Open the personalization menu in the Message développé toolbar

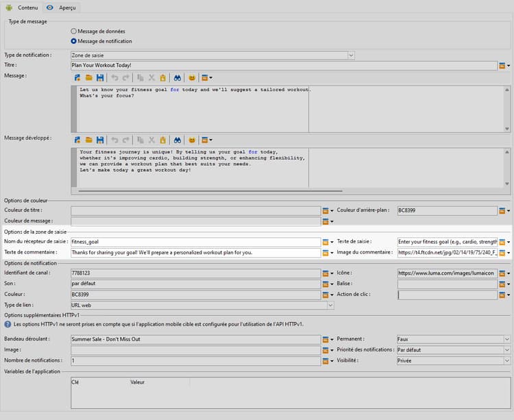pyautogui.click(x=206, y=140)
